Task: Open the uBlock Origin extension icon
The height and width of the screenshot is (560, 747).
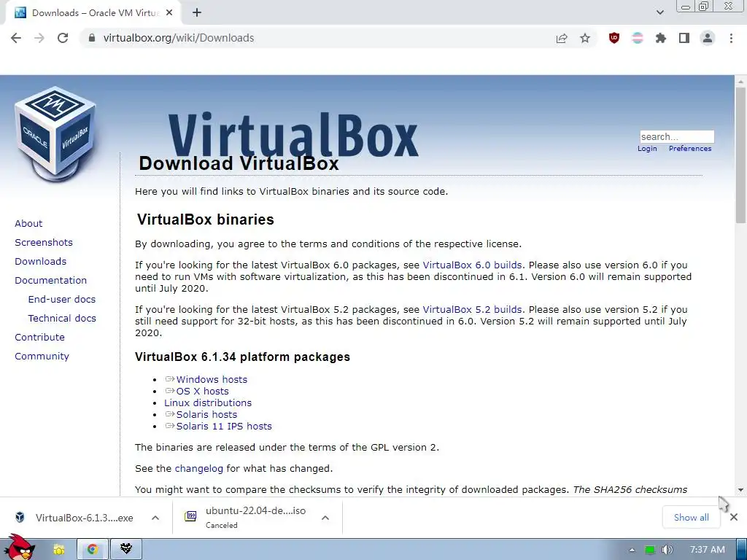Action: 614,38
